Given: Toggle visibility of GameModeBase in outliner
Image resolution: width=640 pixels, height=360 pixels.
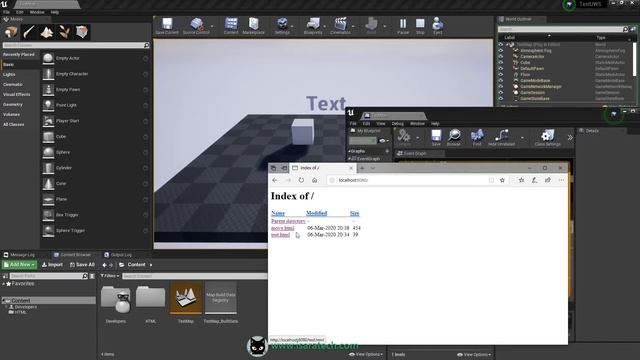Looking at the screenshot, I should (x=501, y=80).
